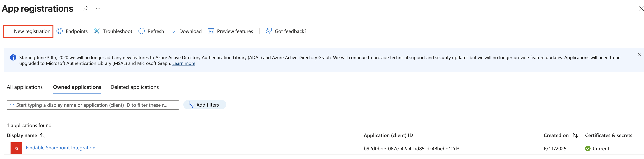
Task: Open the Endpoints toolbar item
Action: tap(72, 31)
